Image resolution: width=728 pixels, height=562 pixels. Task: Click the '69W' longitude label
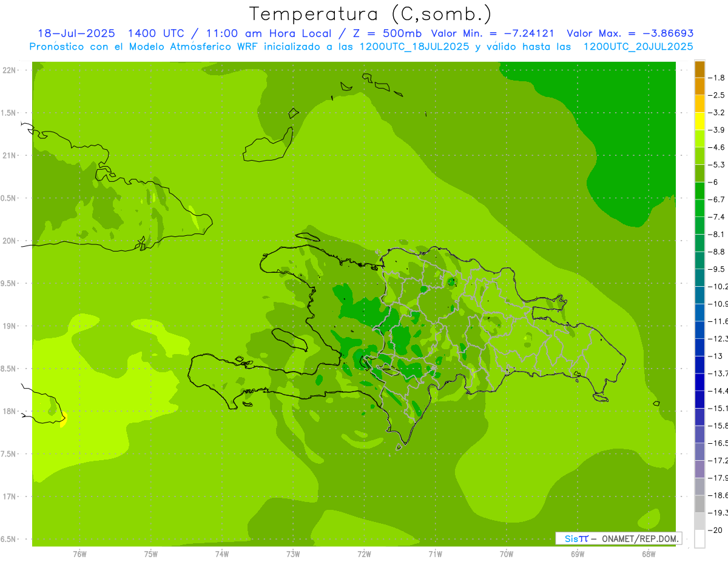[x=578, y=554]
